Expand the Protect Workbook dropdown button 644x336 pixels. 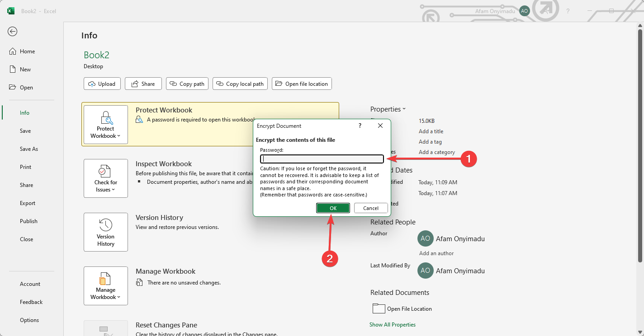(x=106, y=125)
